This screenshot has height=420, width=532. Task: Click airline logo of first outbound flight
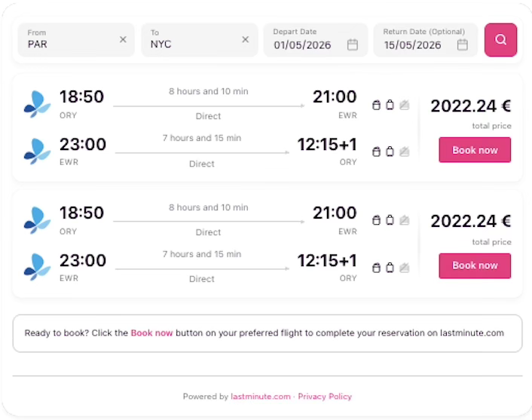(x=37, y=104)
